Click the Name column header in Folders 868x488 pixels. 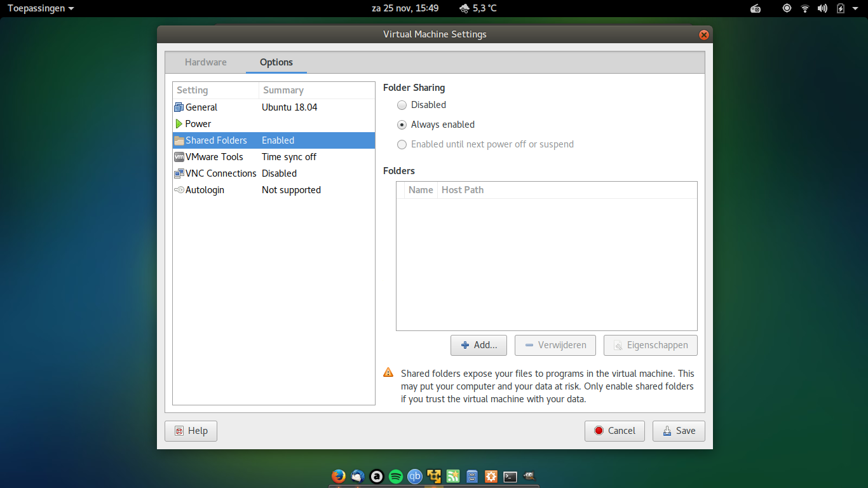pos(421,190)
